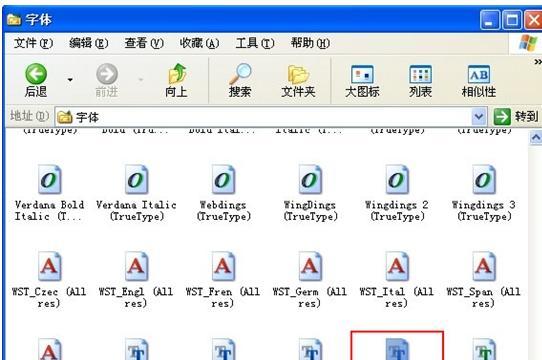Select the WST_Span font file
Image resolution: width=542 pixels, height=360 pixels.
484,280
